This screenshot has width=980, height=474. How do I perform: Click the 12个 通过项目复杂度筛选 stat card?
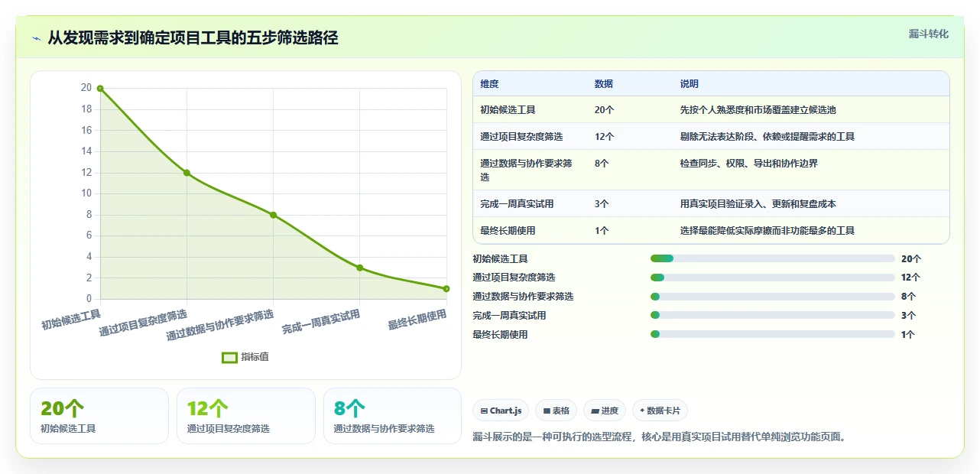246,416
